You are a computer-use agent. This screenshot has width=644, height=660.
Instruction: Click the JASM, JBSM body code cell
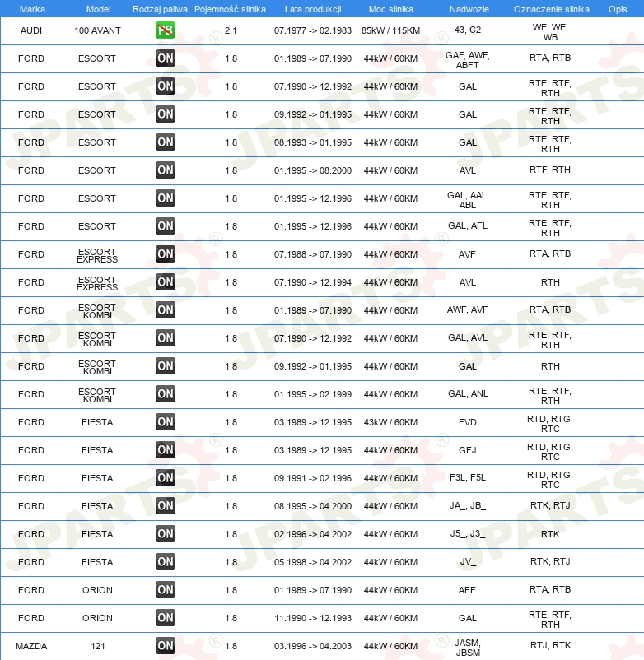click(x=467, y=646)
